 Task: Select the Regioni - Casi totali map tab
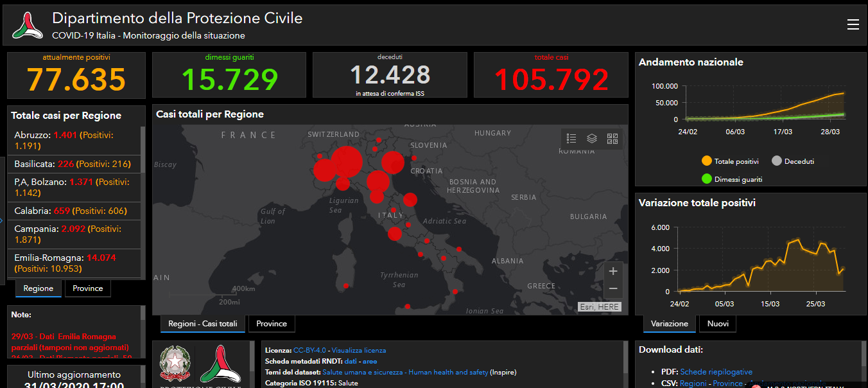pos(203,324)
